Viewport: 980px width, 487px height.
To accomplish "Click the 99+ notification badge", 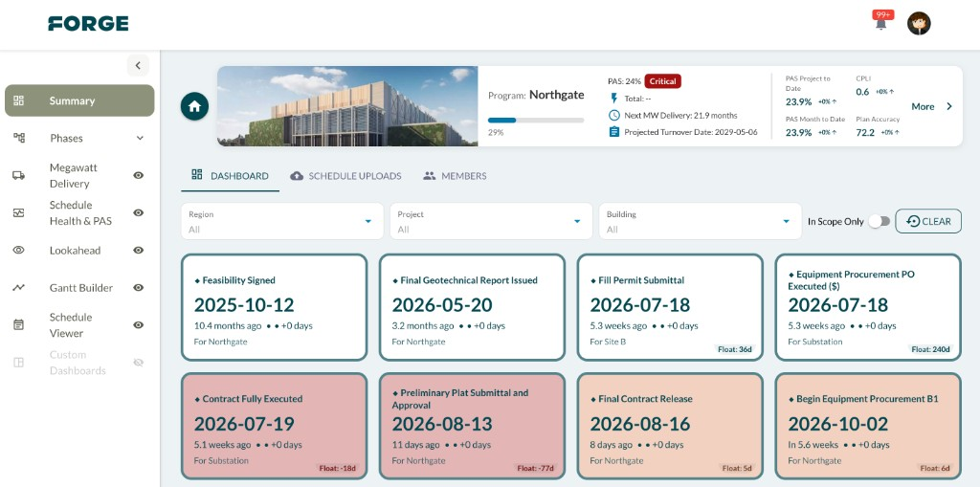I will tap(883, 15).
